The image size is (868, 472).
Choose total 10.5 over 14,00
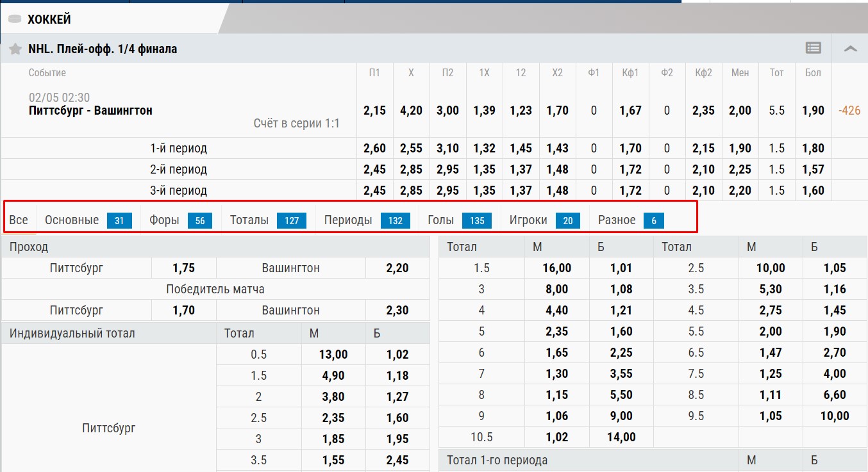(x=621, y=437)
